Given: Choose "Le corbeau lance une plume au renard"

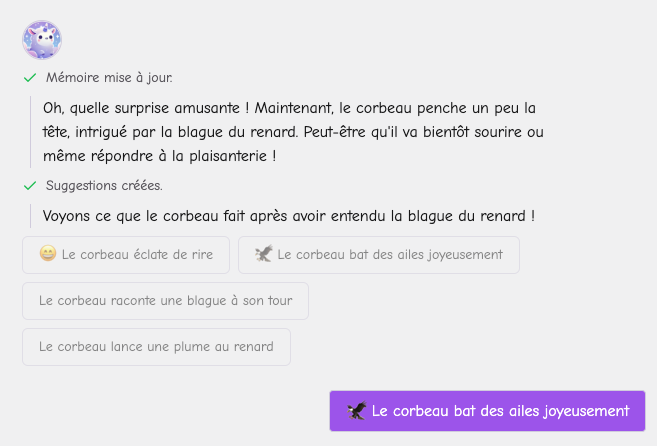Looking at the screenshot, I should (x=156, y=347).
